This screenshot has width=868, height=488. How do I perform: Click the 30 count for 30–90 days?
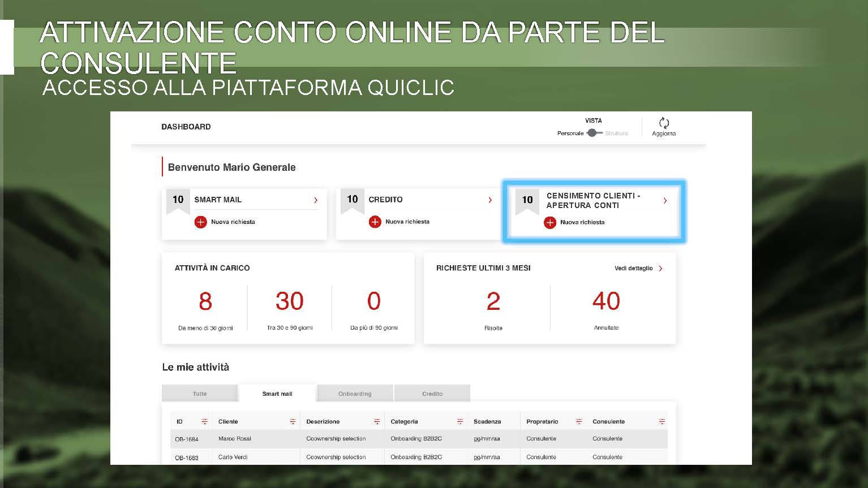pos(290,301)
